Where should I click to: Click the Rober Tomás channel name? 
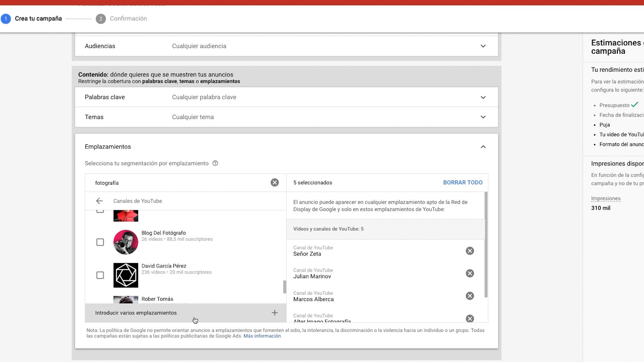pyautogui.click(x=157, y=299)
